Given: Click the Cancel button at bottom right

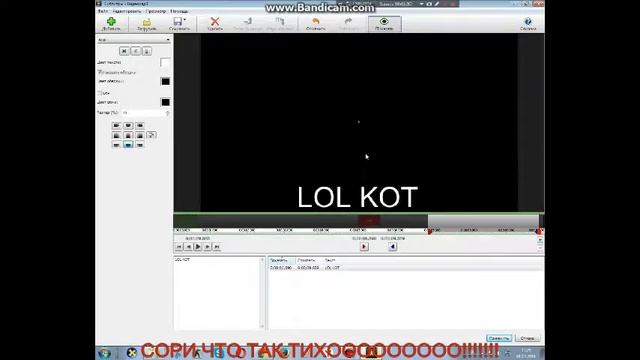Looking at the screenshot, I should click(x=527, y=338).
